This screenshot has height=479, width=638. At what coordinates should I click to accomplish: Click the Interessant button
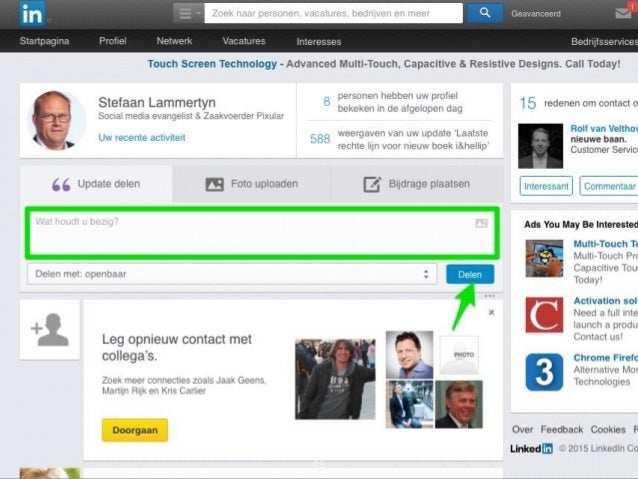[x=546, y=186]
